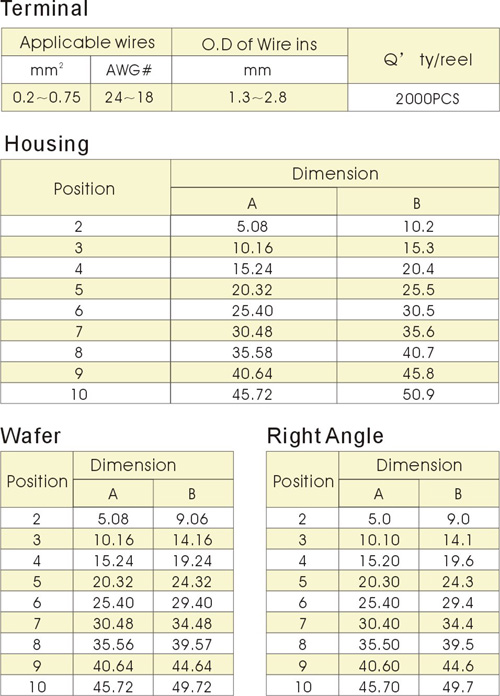Select the 24~18 AWG value cell
The width and height of the screenshot is (500, 696).
131,97
